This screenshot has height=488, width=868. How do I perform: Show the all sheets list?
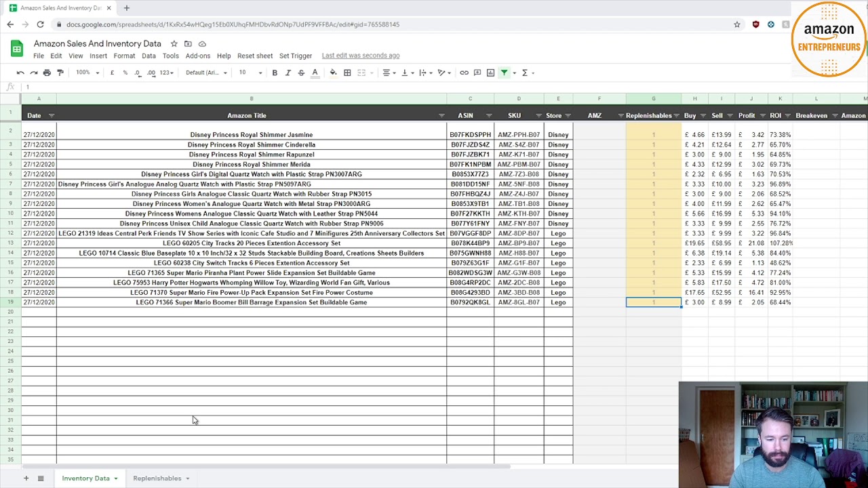(41, 479)
